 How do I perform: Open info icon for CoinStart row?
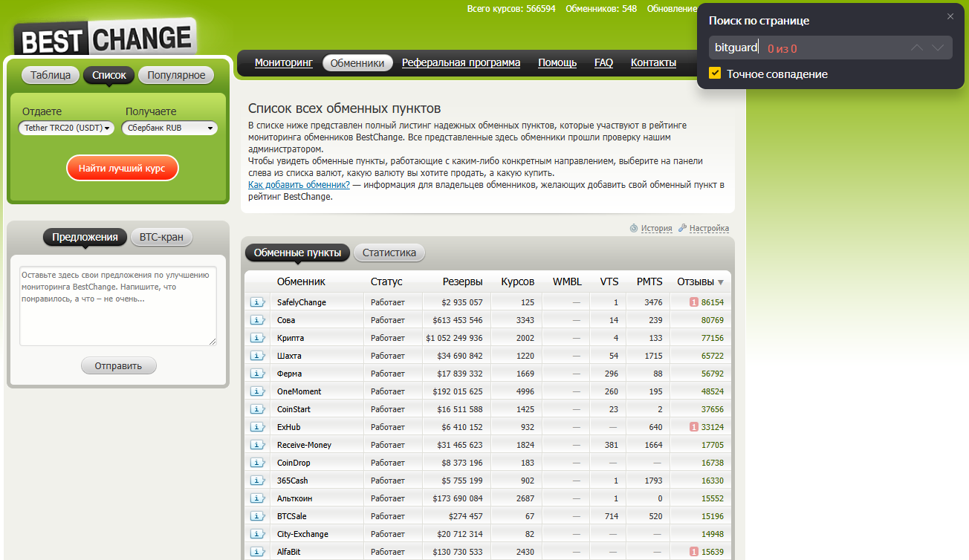pyautogui.click(x=257, y=409)
